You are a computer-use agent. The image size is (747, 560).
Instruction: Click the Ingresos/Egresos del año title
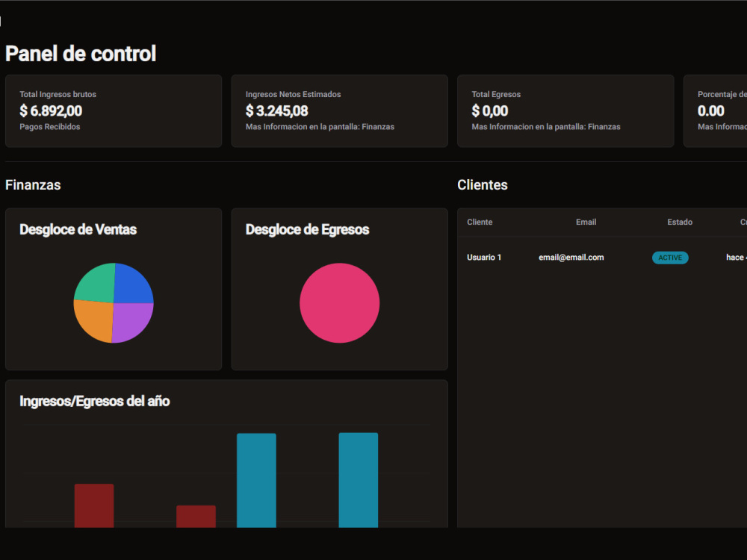pos(95,401)
